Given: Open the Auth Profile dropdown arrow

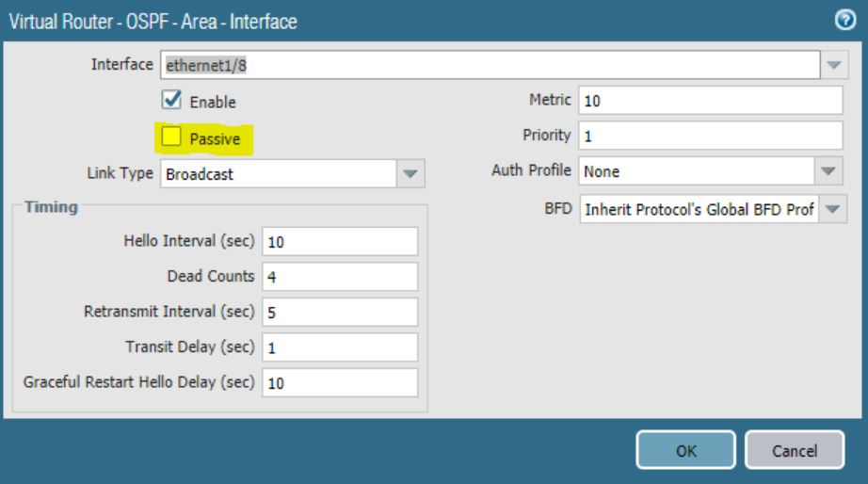Looking at the screenshot, I should pos(828,171).
